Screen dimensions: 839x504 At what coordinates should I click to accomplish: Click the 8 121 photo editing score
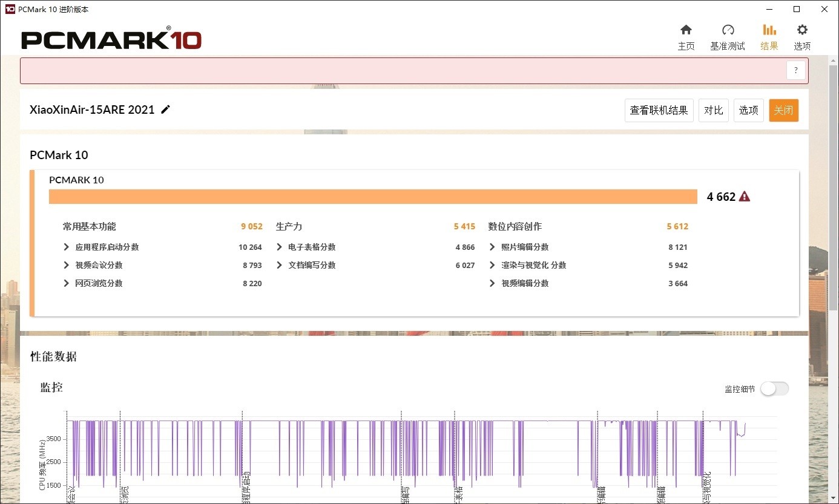click(x=678, y=247)
